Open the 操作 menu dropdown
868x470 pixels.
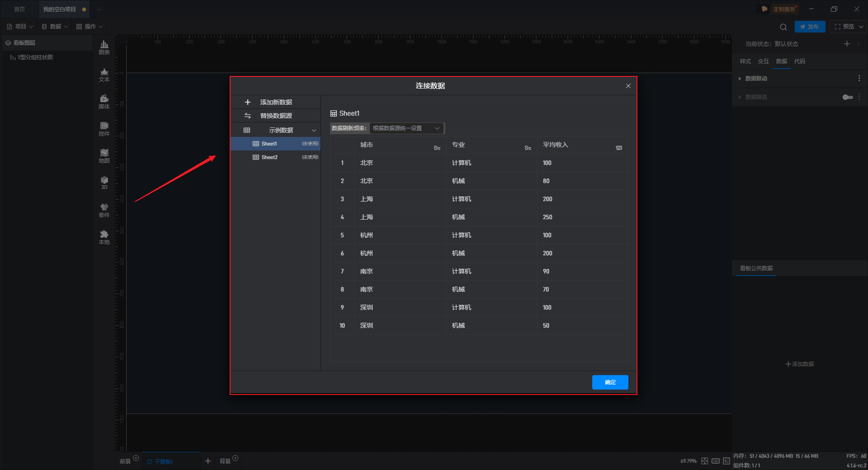pos(90,27)
